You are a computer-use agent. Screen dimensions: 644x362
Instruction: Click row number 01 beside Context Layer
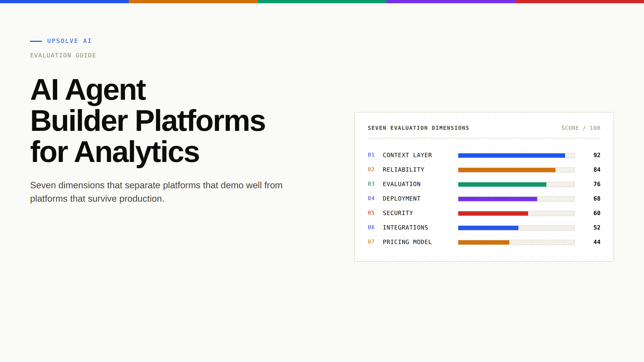pos(371,155)
